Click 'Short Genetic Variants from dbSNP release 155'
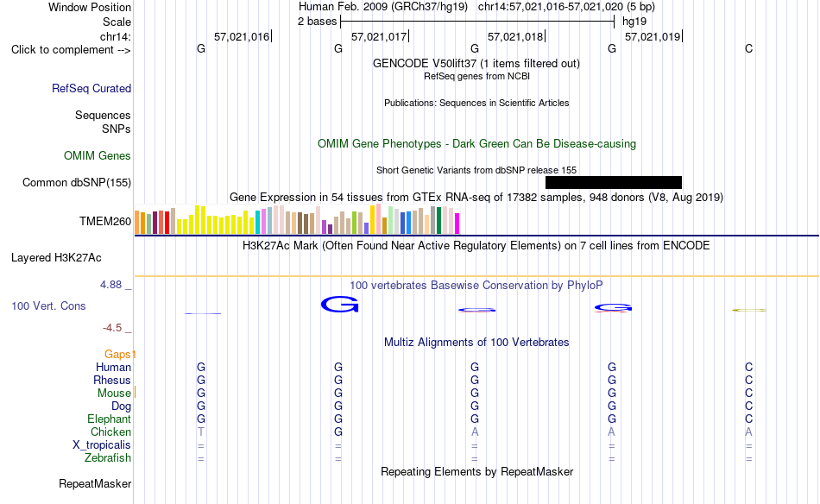 (x=476, y=170)
